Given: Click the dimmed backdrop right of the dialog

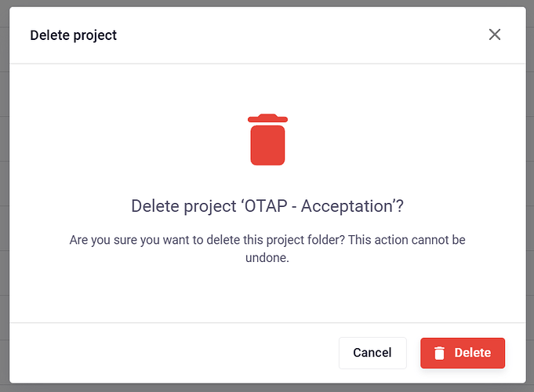Looking at the screenshot, I should (530, 196).
